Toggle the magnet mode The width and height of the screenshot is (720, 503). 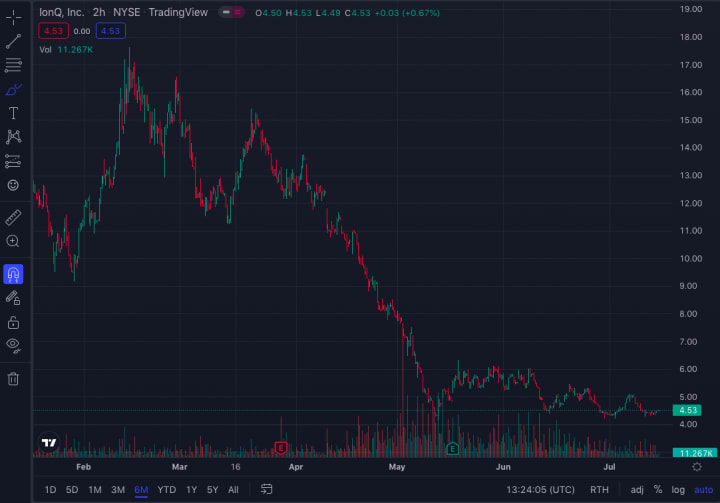tap(13, 274)
